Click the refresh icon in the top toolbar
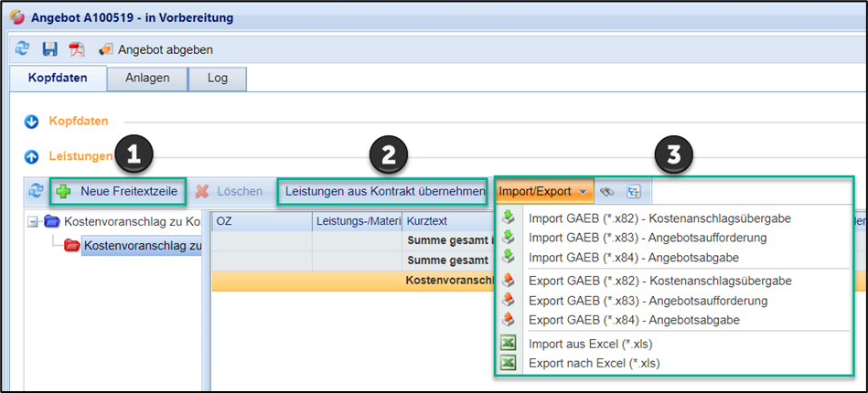868x393 pixels. [22, 49]
